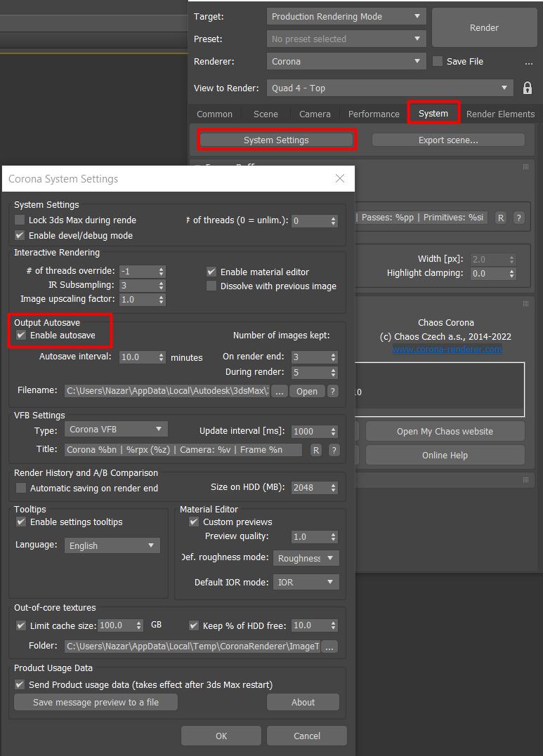Click the three dots next to Save File
543x756 pixels.
tap(528, 62)
